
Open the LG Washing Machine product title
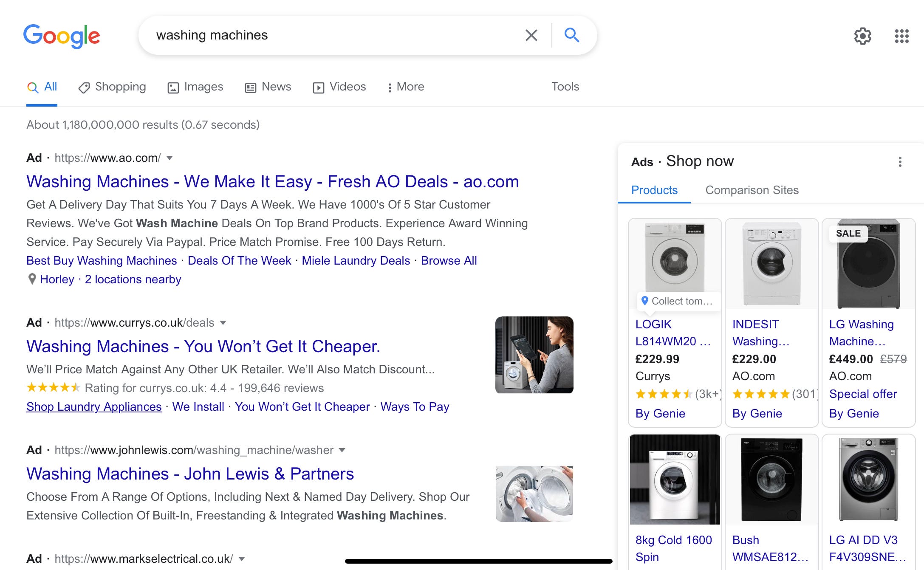[x=862, y=333]
